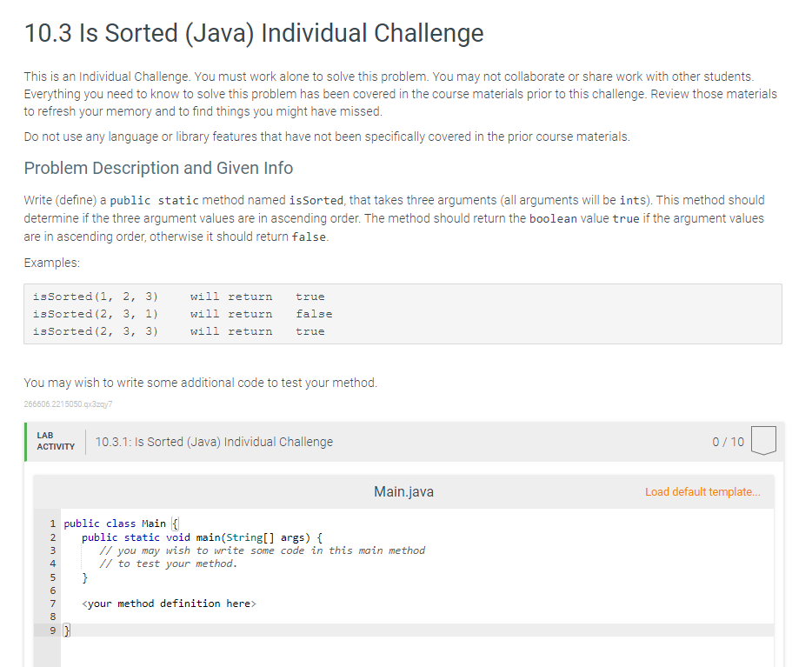The width and height of the screenshot is (812, 667).
Task: Click the LAB ACTIVITY label icon area
Action: tap(54, 441)
